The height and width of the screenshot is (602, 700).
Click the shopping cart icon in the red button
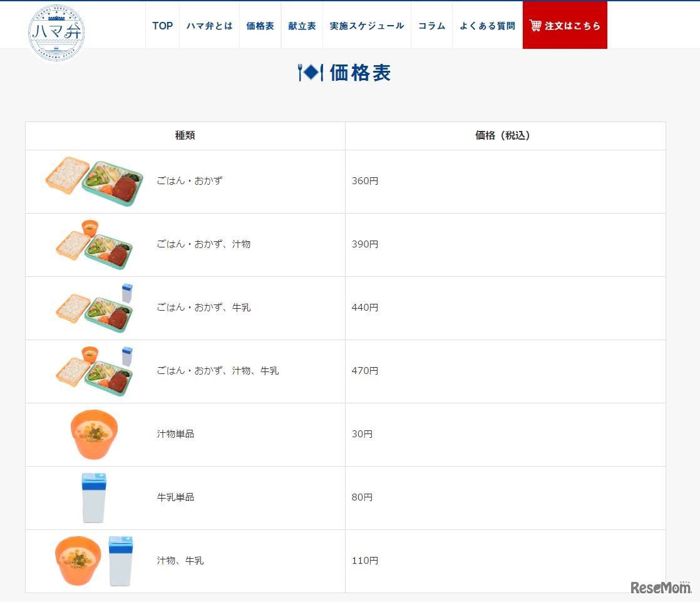[x=535, y=26]
